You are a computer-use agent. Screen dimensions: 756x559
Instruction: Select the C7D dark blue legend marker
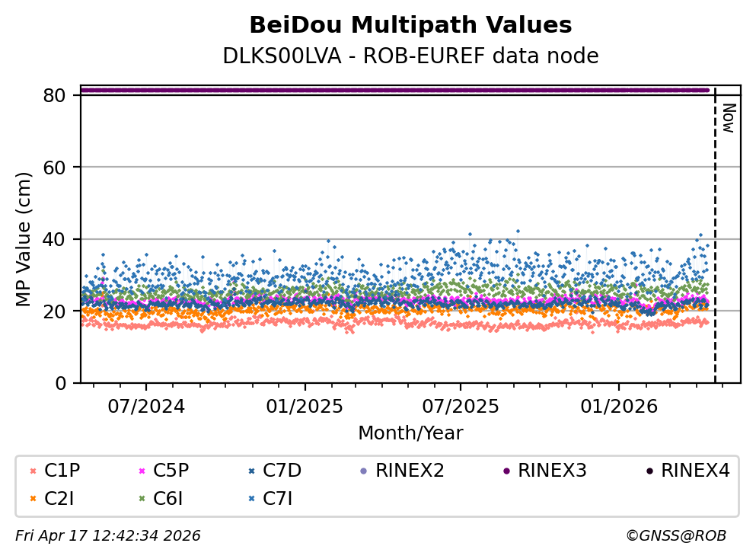pos(250,471)
